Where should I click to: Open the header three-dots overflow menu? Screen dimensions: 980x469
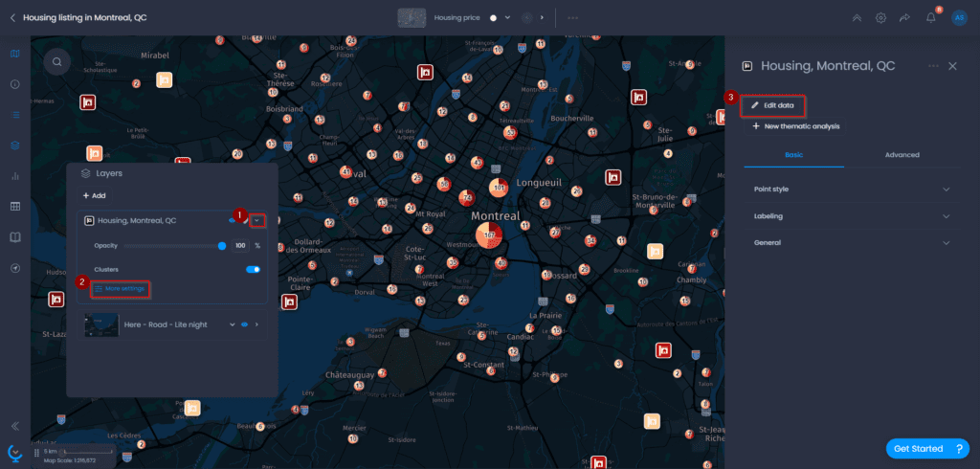click(572, 17)
